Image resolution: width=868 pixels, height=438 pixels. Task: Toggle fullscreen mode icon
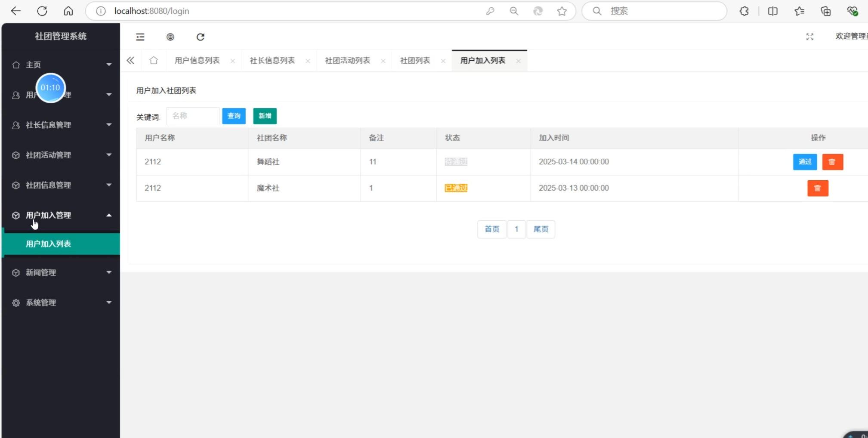point(809,37)
